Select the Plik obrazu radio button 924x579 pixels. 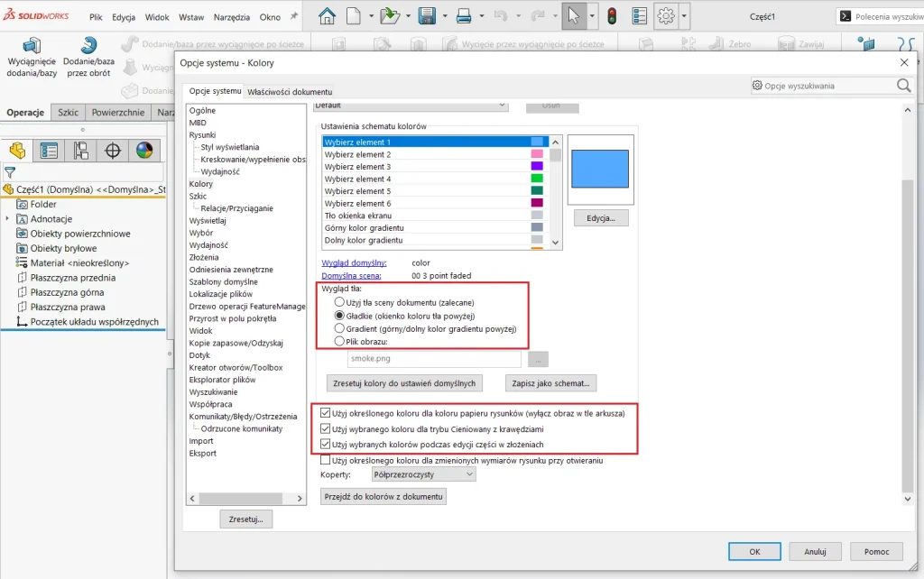[339, 341]
